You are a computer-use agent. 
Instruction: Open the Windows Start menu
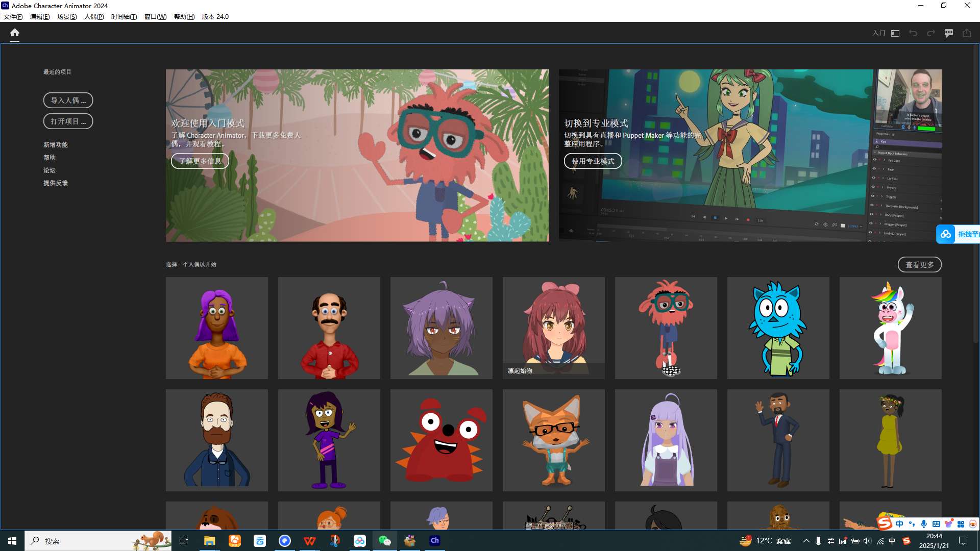pos(12,541)
